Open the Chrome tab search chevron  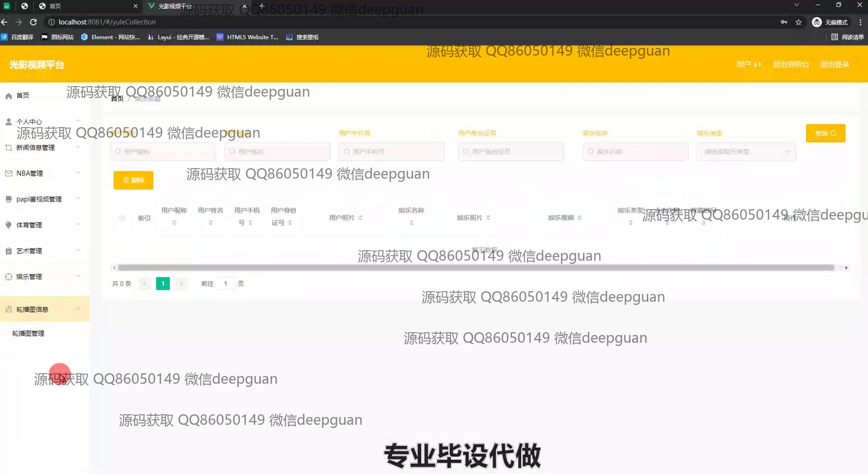point(796,5)
